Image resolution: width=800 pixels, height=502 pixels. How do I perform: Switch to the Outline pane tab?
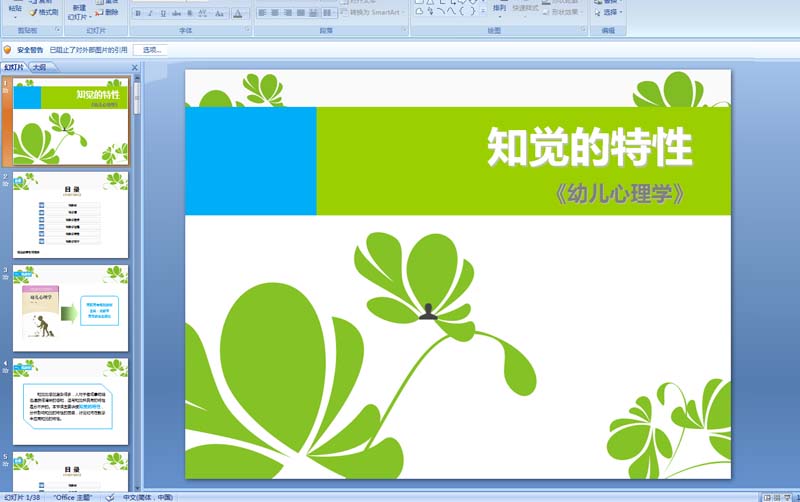click(40, 67)
